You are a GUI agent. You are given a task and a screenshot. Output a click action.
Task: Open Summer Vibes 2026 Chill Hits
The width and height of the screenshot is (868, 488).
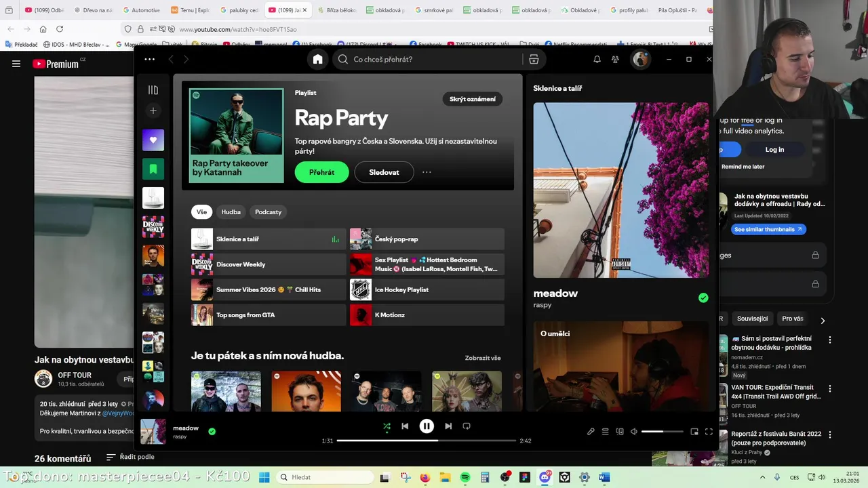[269, 289]
